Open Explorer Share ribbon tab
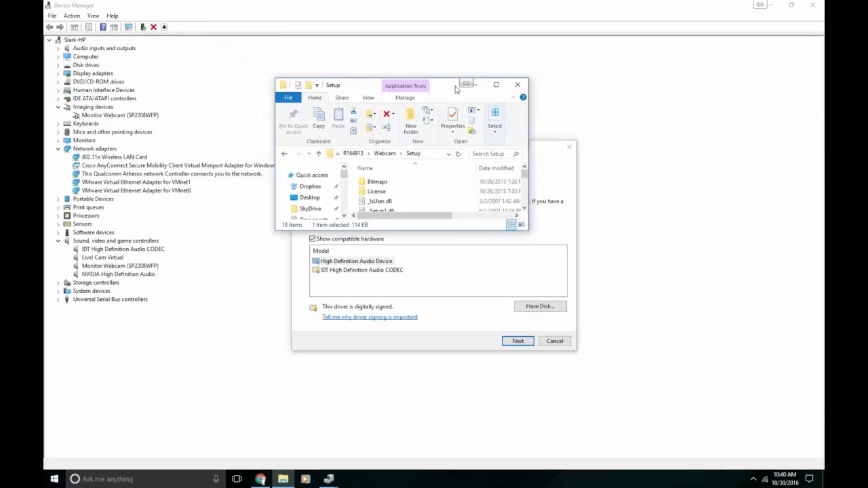The width and height of the screenshot is (868, 488). point(342,98)
